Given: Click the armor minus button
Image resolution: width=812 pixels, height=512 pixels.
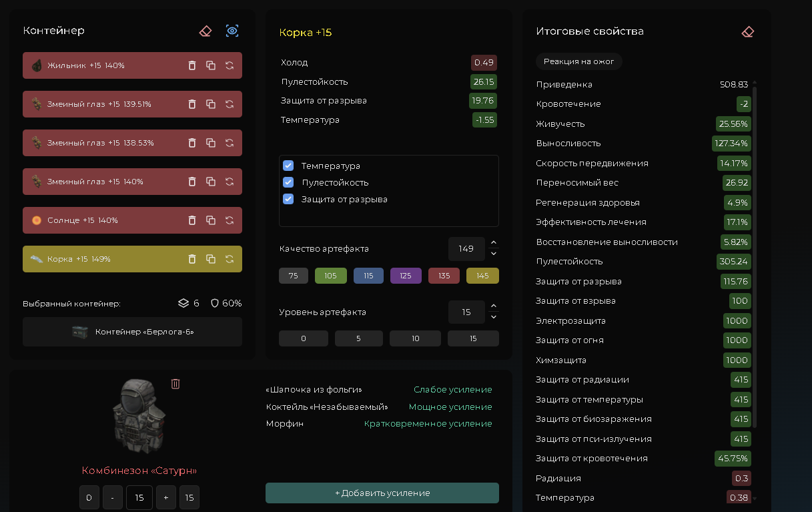Looking at the screenshot, I should point(113,498).
